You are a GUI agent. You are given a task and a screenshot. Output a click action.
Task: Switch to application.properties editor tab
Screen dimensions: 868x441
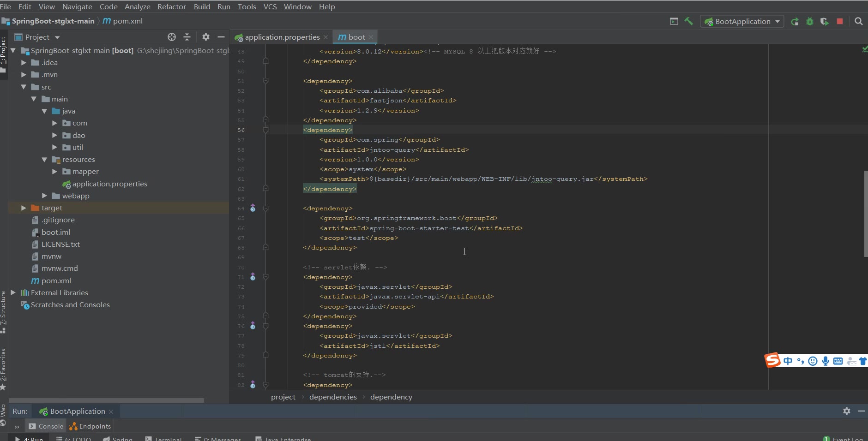282,37
